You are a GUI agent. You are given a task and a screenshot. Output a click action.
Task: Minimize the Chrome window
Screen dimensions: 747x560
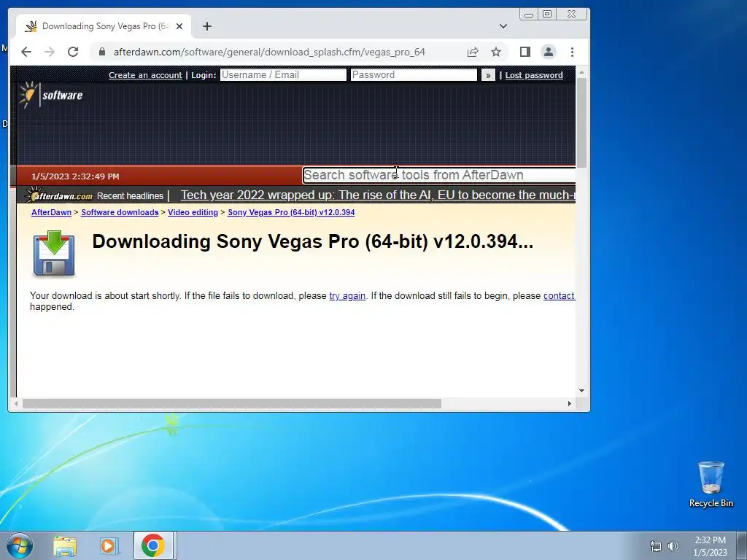coord(529,15)
